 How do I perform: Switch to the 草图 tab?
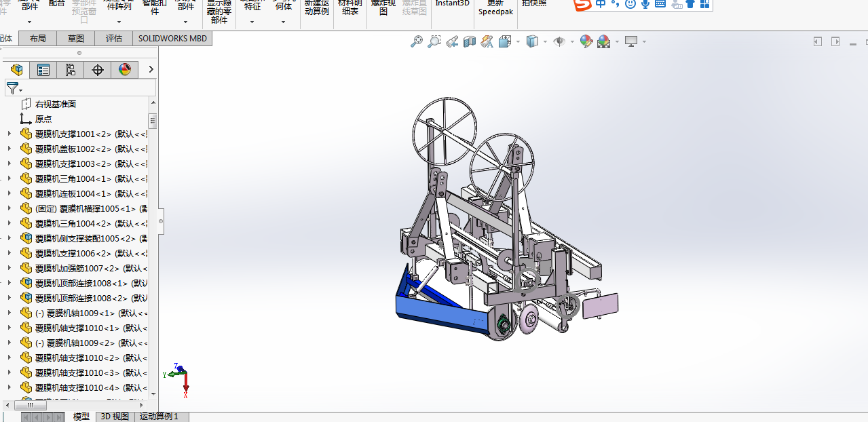(76, 39)
